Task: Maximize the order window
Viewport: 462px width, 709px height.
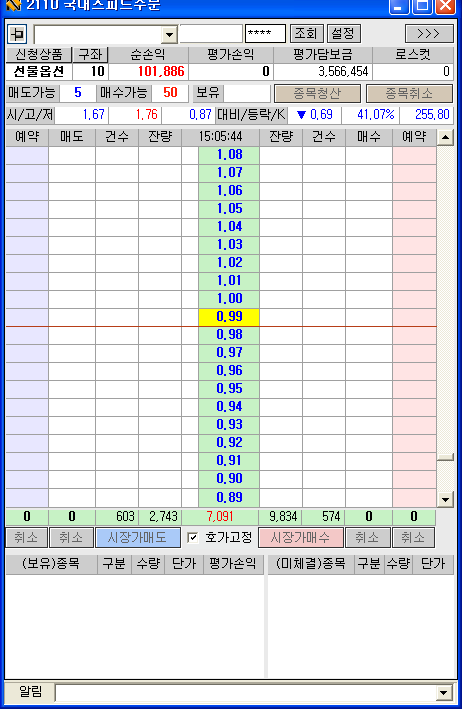Action: click(422, 6)
